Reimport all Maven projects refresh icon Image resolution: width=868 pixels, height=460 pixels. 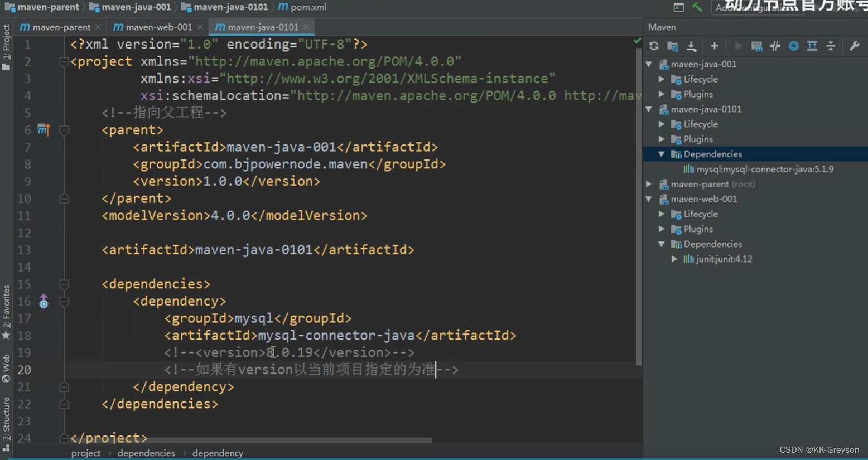[654, 46]
